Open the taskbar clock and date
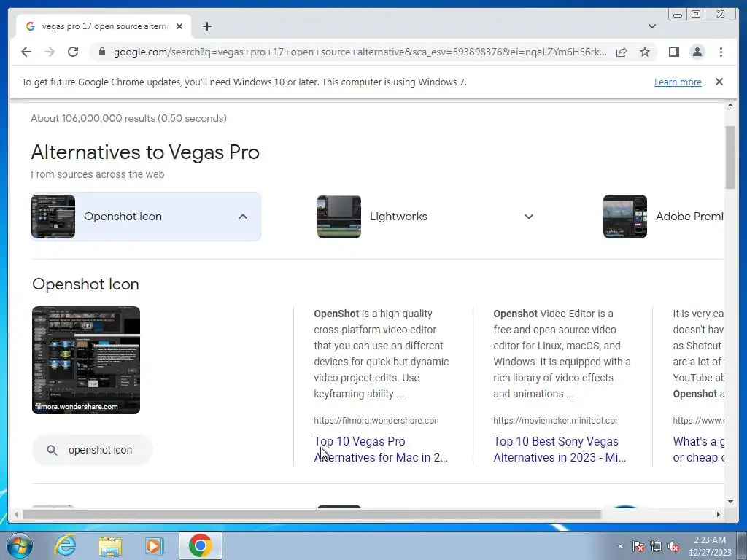 (710, 546)
